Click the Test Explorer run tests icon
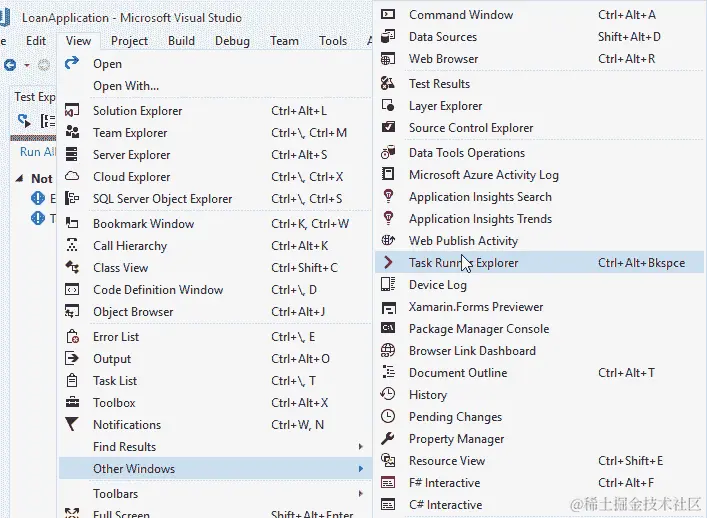The image size is (707, 518). (24, 120)
